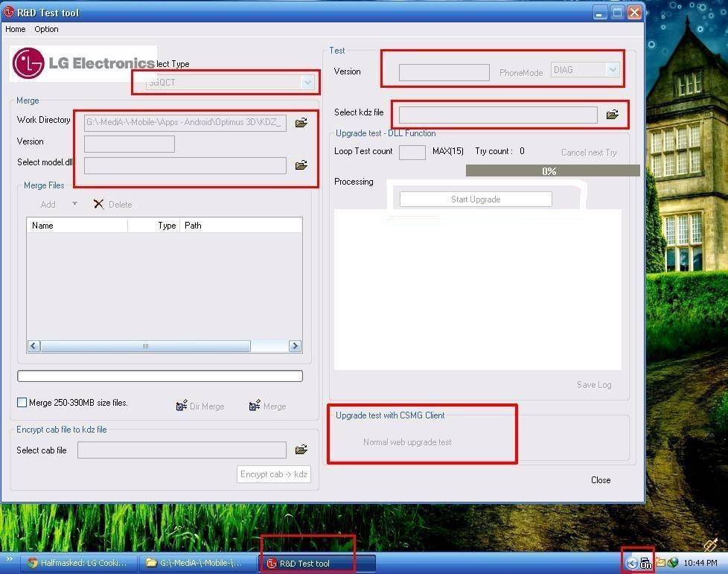This screenshot has width=728, height=574.
Task: Click Normal web upgrade test
Action: (407, 442)
